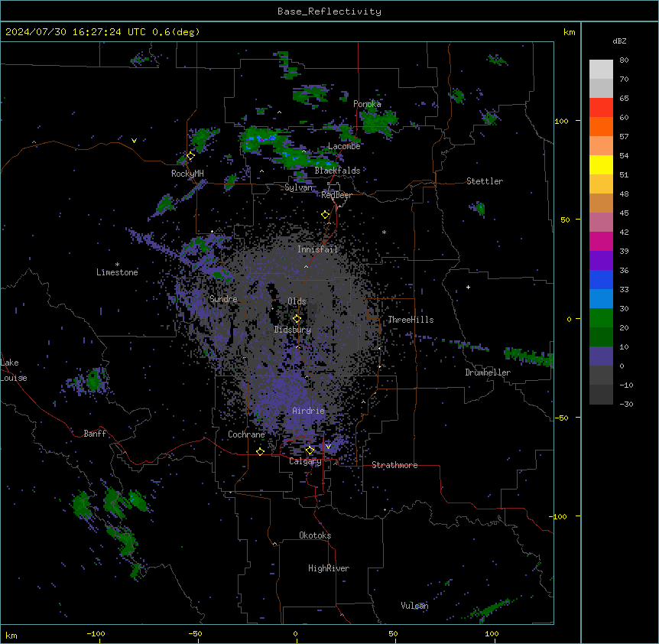Viewport: 659px width, 644px height.
Task: Click the Banff label
Action: click(x=95, y=434)
